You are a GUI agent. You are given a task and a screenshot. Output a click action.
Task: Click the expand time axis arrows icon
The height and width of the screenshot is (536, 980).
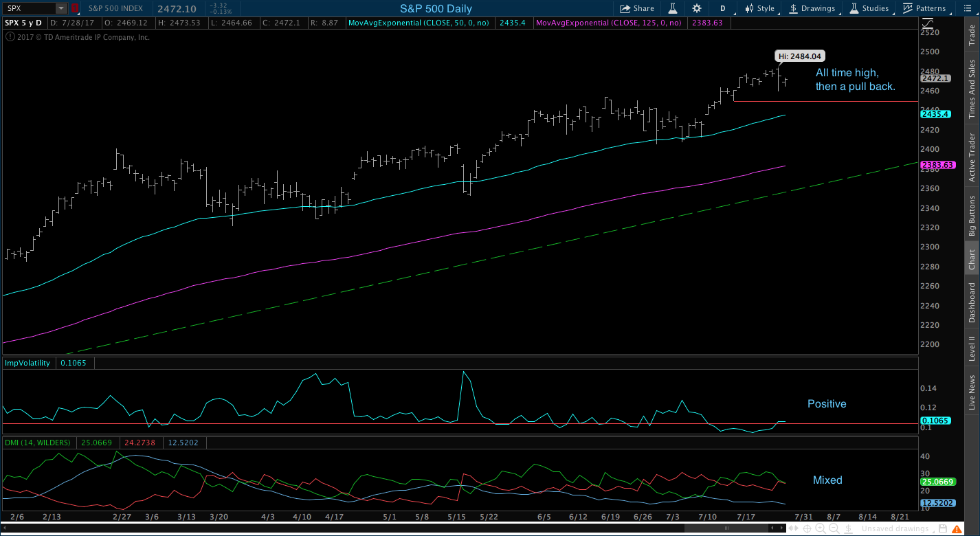tap(794, 528)
